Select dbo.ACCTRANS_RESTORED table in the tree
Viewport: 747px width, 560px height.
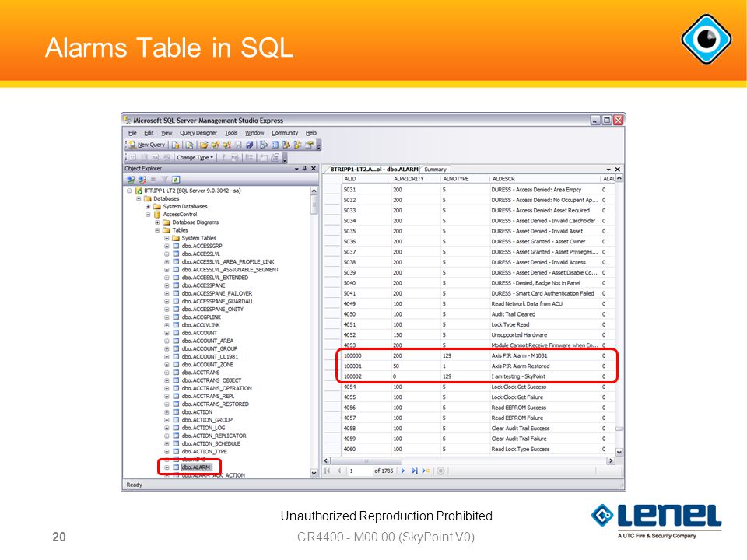pyautogui.click(x=215, y=404)
